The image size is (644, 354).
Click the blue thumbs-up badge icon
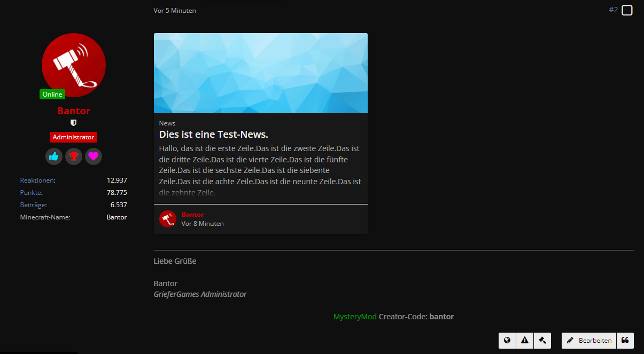(x=53, y=156)
